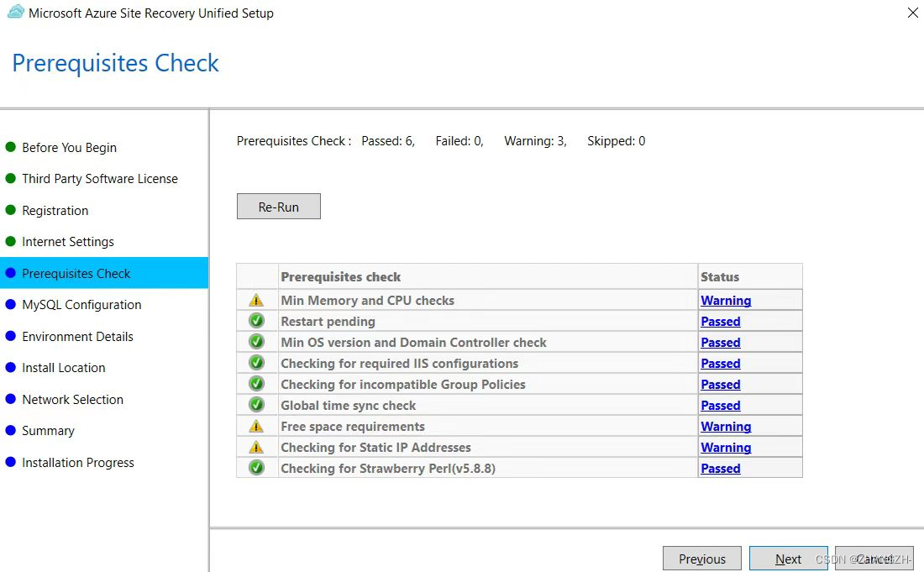Select the Installation Progress step

78,463
